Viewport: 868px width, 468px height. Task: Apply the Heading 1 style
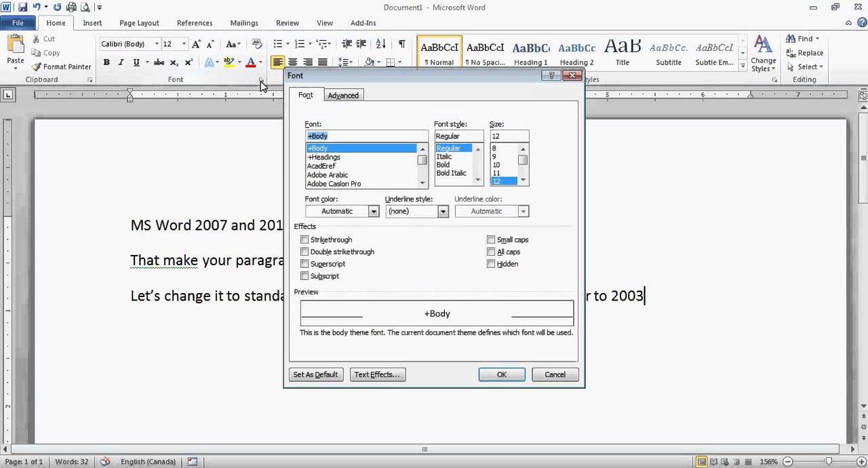531,53
